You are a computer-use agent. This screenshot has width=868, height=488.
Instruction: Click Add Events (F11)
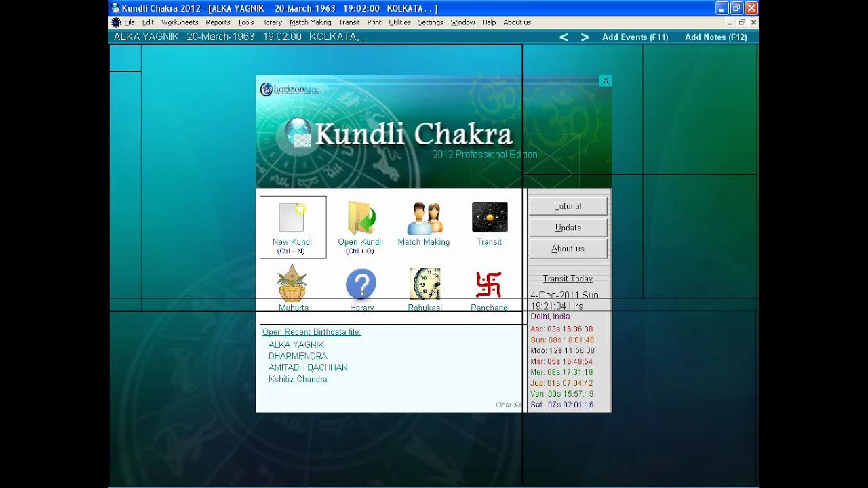(x=635, y=37)
